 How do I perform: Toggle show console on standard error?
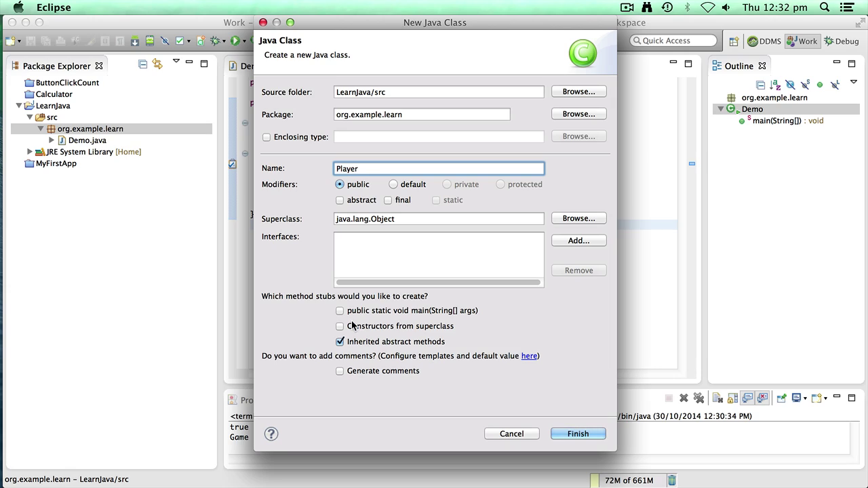(x=762, y=398)
